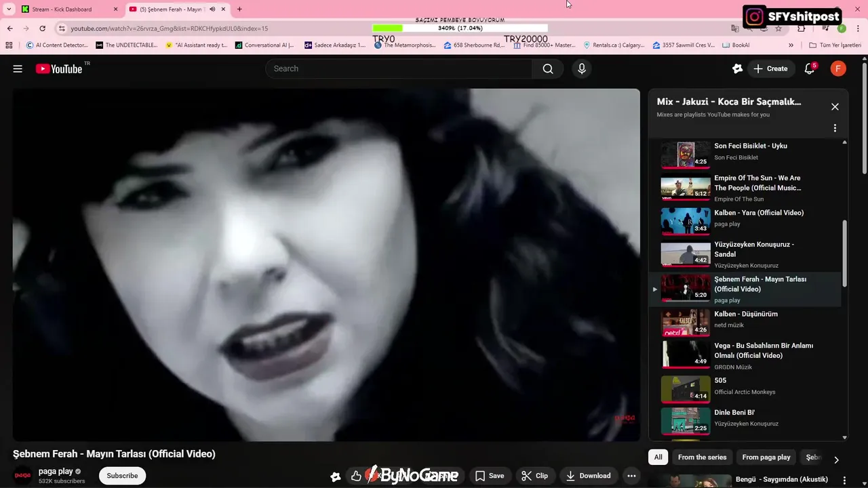Play Empire Of The Sun video thumbnail
This screenshot has width=868, height=488.
point(686,188)
